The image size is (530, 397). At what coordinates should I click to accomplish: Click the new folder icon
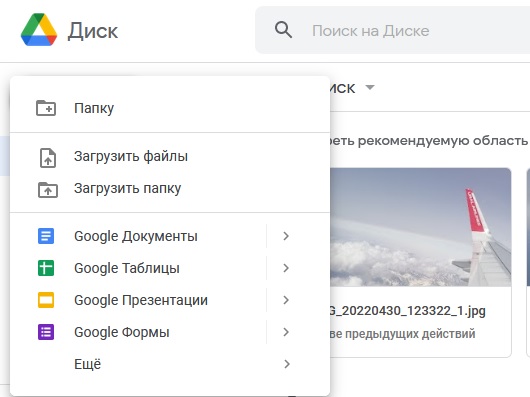coord(46,108)
